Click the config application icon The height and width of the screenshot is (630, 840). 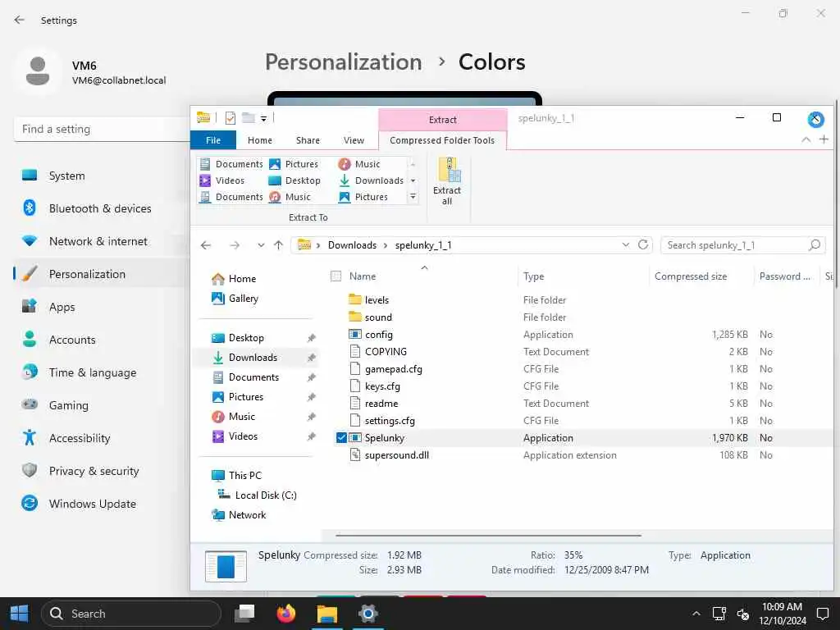tap(354, 335)
